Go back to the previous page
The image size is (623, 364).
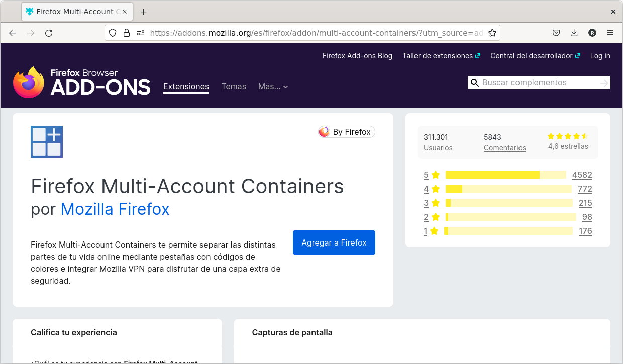(x=13, y=33)
